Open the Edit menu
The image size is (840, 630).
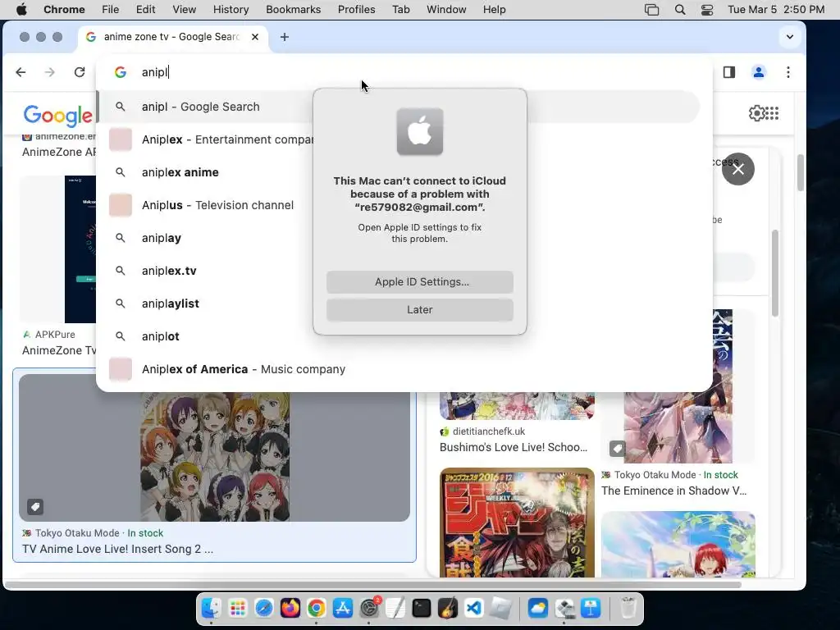145,10
